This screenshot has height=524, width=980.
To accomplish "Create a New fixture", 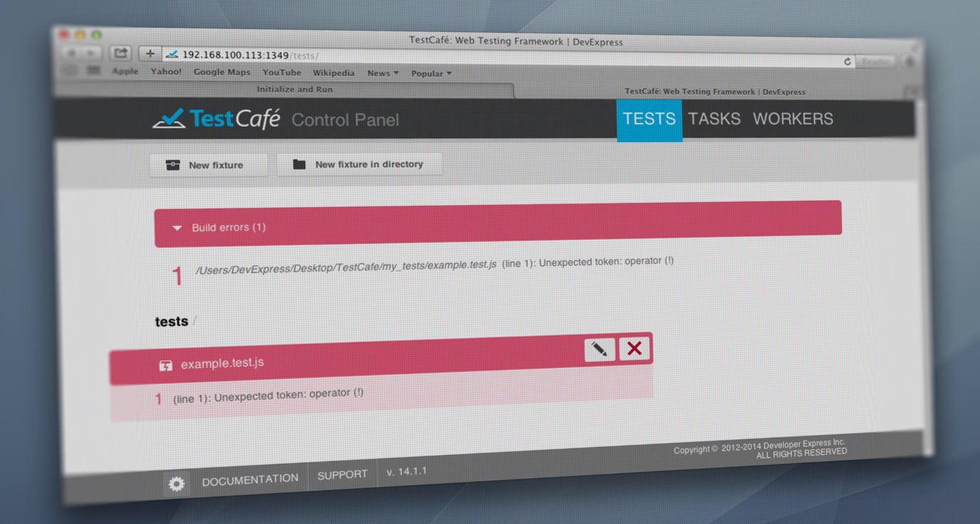I will 208,165.
